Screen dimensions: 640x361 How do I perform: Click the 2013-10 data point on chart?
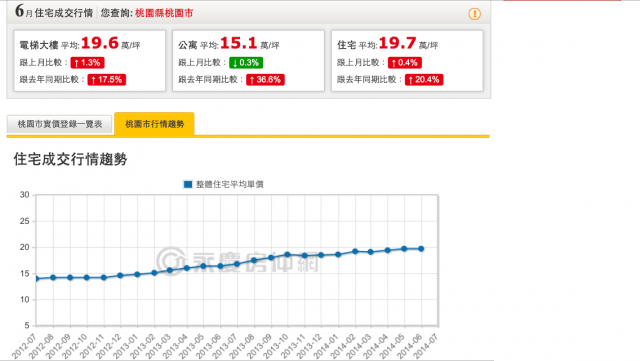pos(287,254)
